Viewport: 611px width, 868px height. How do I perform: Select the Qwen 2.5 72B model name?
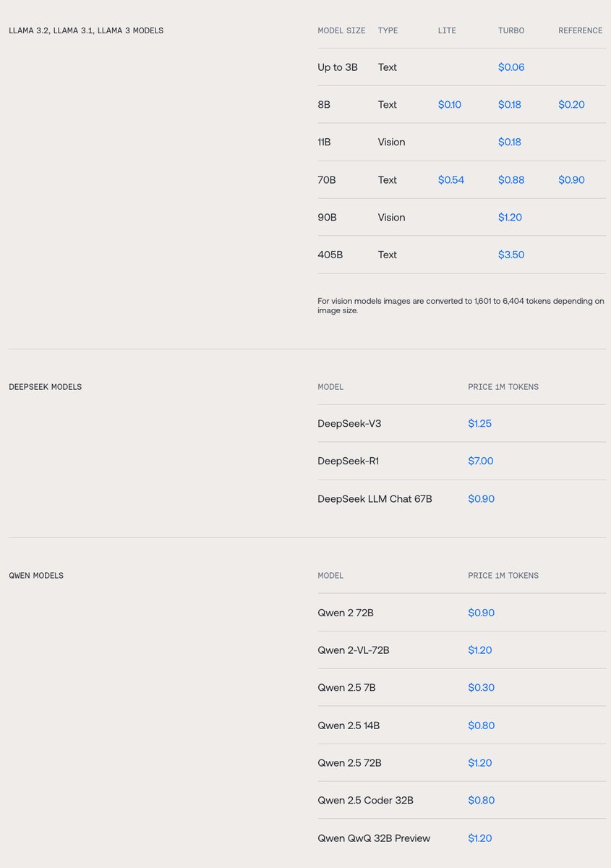(349, 763)
